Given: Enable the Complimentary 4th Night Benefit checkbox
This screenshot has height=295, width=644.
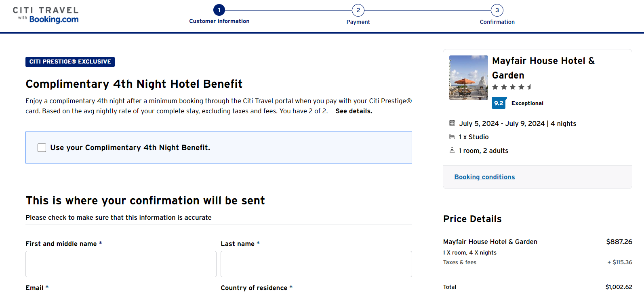Looking at the screenshot, I should click(x=42, y=148).
